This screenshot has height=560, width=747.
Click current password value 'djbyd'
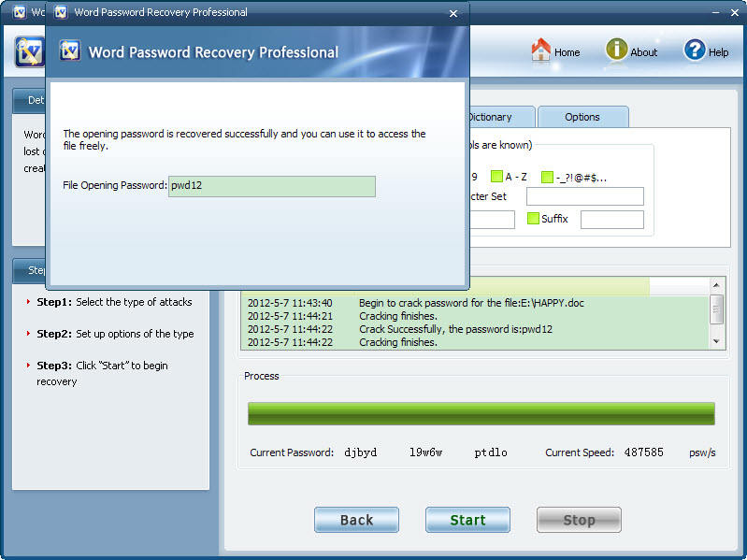(x=361, y=452)
